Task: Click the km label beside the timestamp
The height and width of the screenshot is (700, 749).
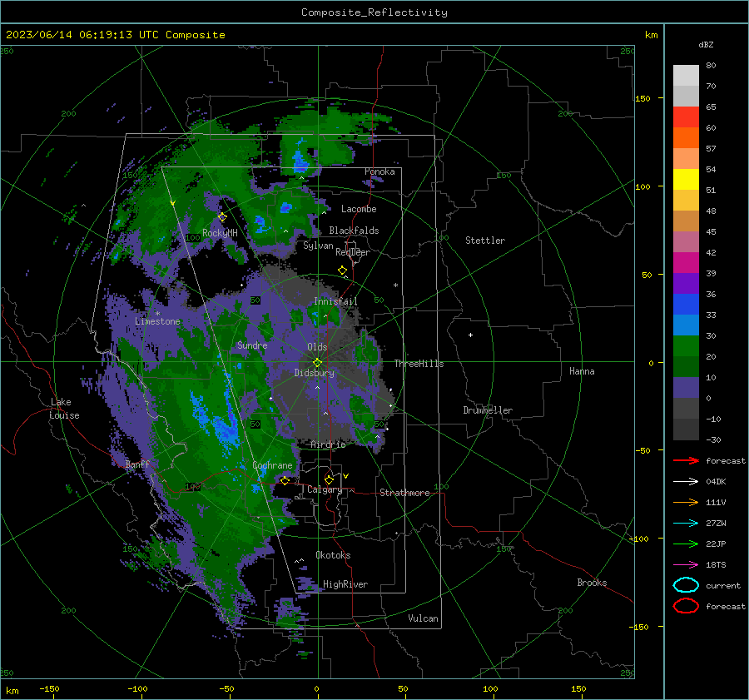Action: coord(651,35)
